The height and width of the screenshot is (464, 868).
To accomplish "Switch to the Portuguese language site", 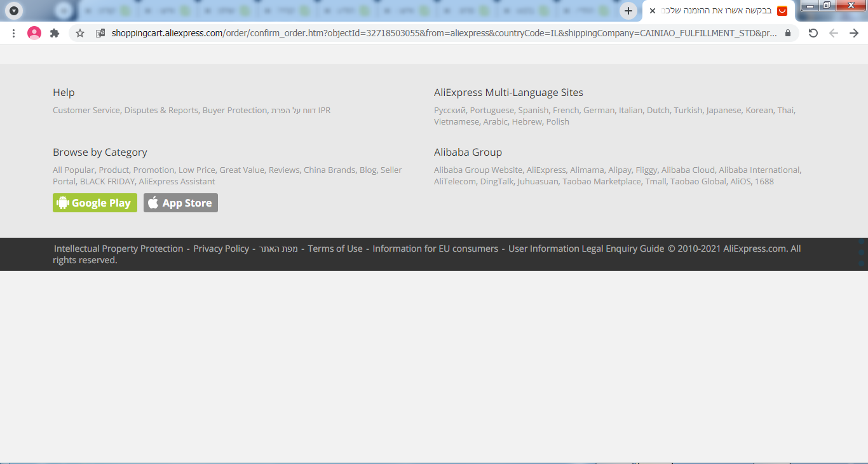I will [492, 110].
